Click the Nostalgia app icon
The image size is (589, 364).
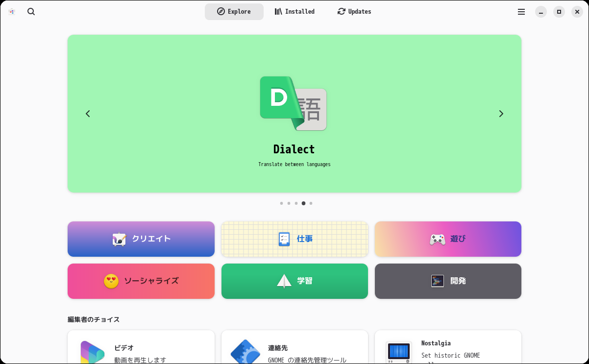[398, 352]
